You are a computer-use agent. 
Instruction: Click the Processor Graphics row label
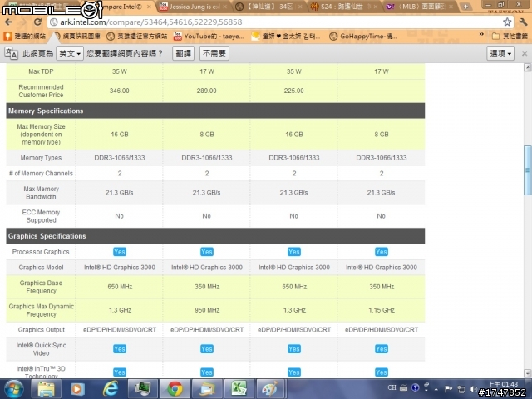[41, 252]
